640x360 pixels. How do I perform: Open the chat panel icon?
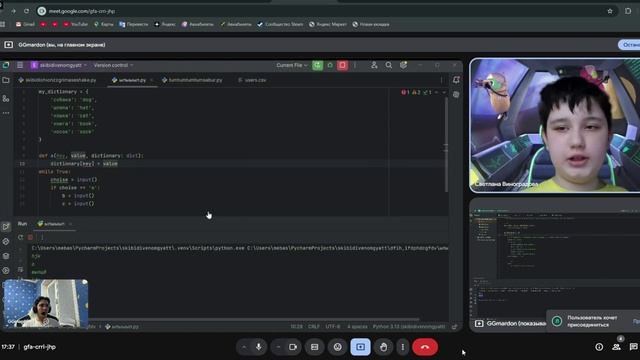point(633,347)
